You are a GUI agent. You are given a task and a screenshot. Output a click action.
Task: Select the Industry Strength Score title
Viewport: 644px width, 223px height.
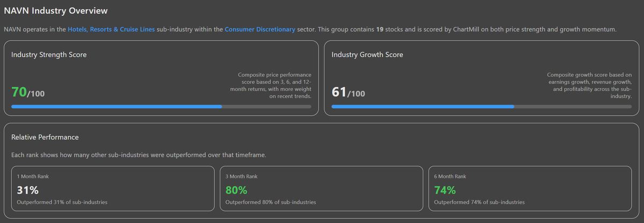click(x=49, y=55)
